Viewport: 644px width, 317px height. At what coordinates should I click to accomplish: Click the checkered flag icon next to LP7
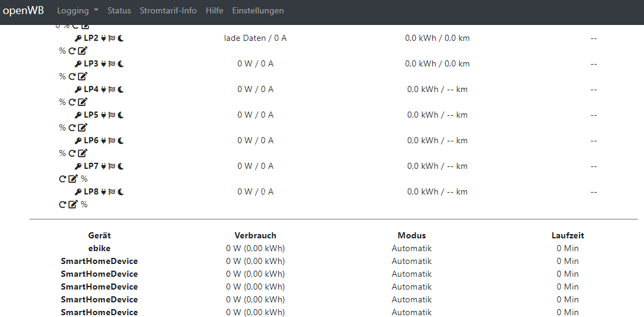[x=112, y=166]
